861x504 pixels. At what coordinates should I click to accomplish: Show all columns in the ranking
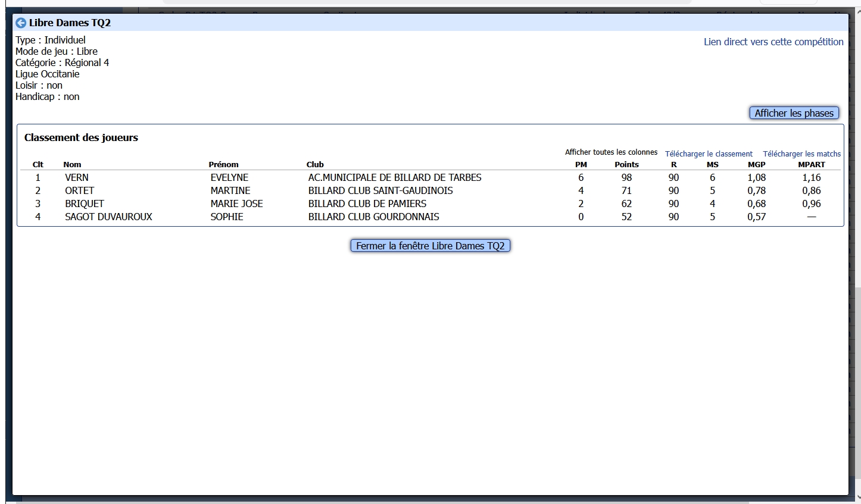tap(611, 152)
